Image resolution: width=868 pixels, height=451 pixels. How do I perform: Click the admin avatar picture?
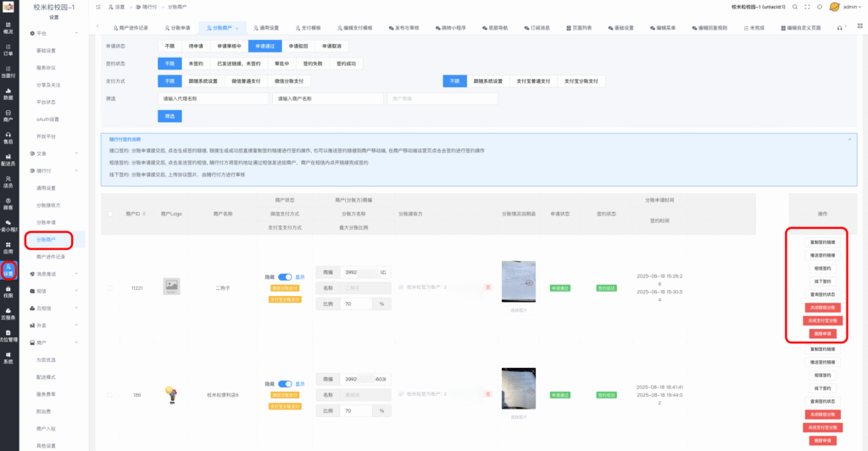pos(834,7)
